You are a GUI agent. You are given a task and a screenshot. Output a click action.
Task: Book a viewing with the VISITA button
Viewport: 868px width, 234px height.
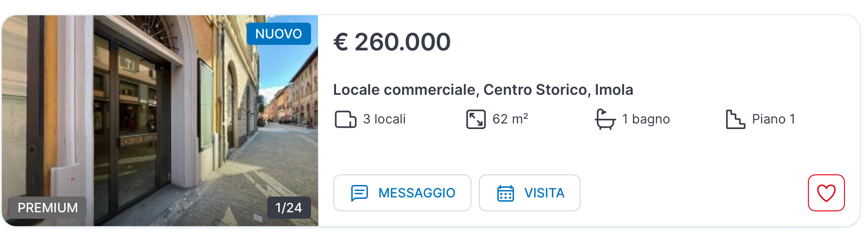[529, 193]
